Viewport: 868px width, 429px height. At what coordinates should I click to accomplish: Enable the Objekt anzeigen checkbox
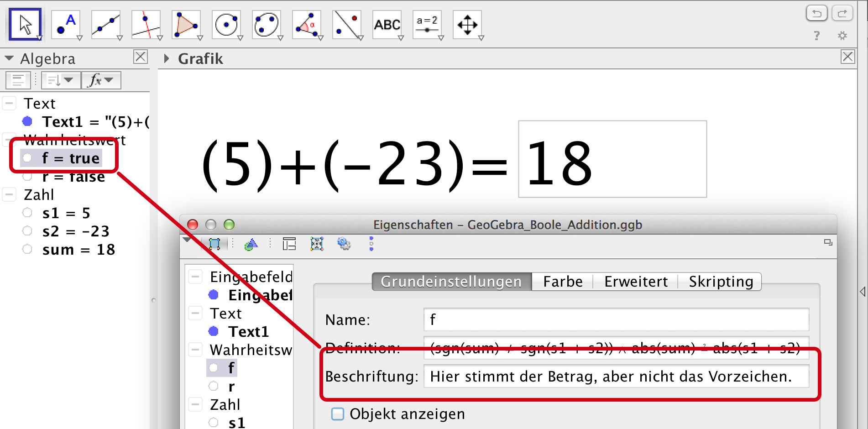(338, 414)
